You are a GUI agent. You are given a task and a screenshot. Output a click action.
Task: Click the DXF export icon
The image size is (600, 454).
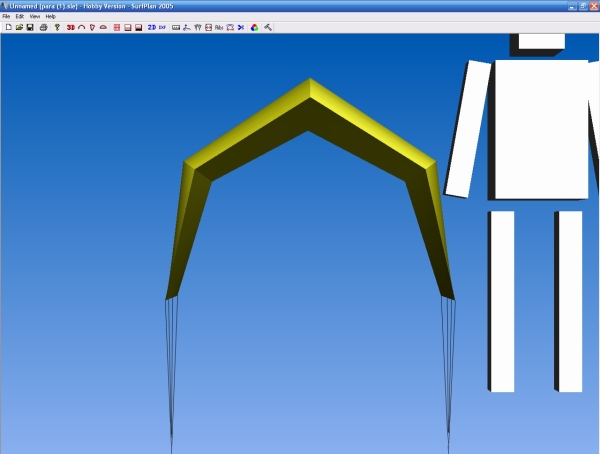tap(163, 27)
